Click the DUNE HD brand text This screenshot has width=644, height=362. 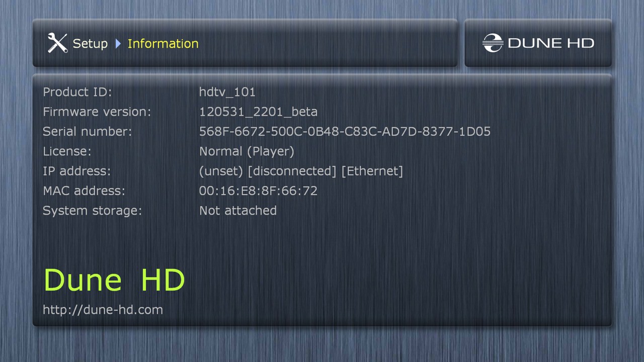point(551,43)
